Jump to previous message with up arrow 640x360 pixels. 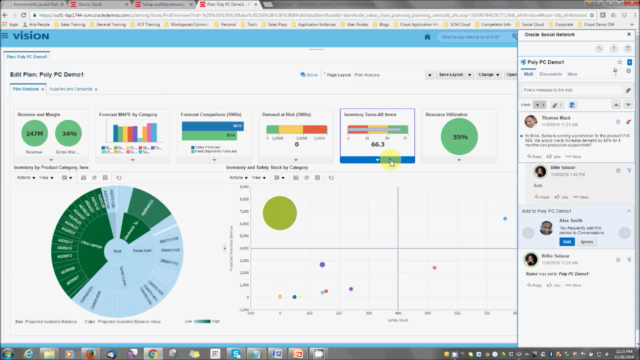[x=616, y=105]
